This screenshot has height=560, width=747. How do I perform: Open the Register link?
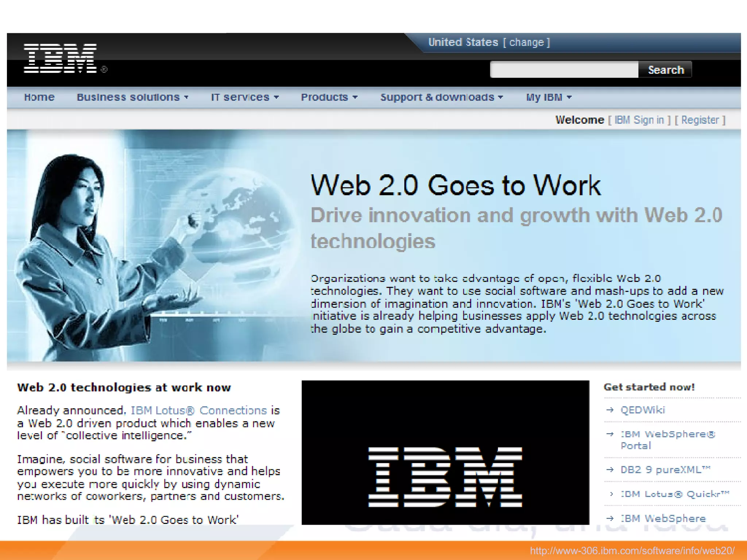pos(700,120)
